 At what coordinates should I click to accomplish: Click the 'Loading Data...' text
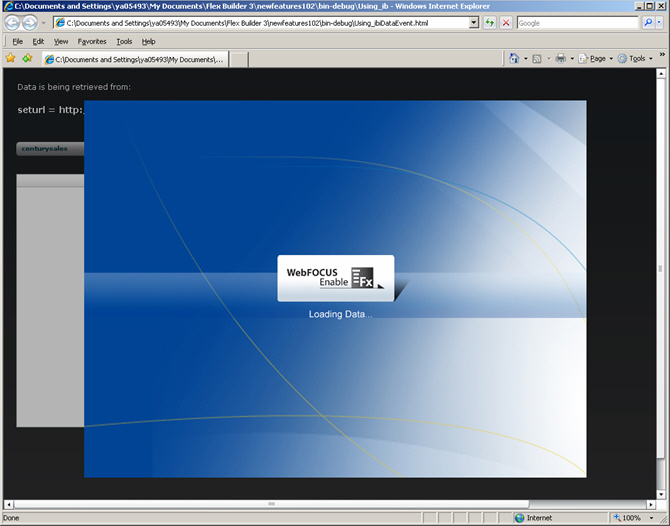tap(341, 314)
